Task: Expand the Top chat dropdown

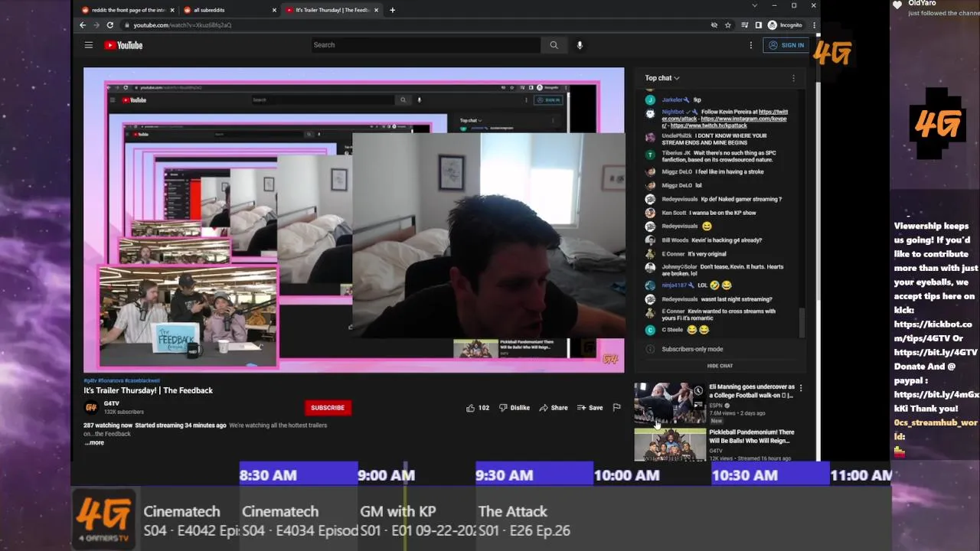Action: point(662,78)
